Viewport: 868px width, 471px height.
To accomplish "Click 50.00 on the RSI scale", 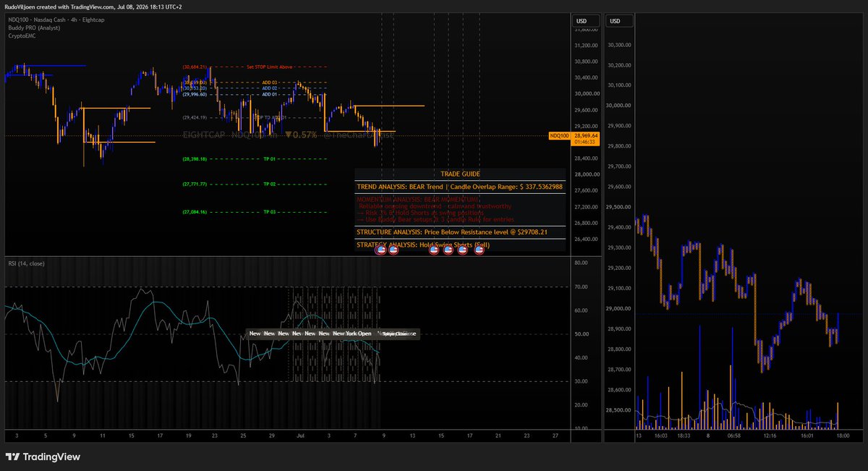I will (580, 334).
